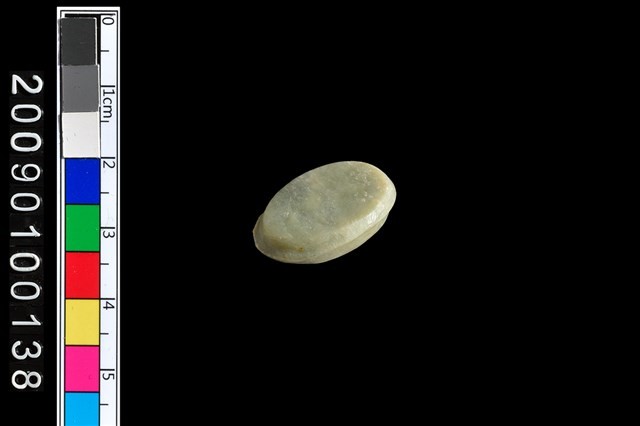The height and width of the screenshot is (426, 640).
Task: Click the "0" mark on the ruler
Action: click(x=108, y=21)
